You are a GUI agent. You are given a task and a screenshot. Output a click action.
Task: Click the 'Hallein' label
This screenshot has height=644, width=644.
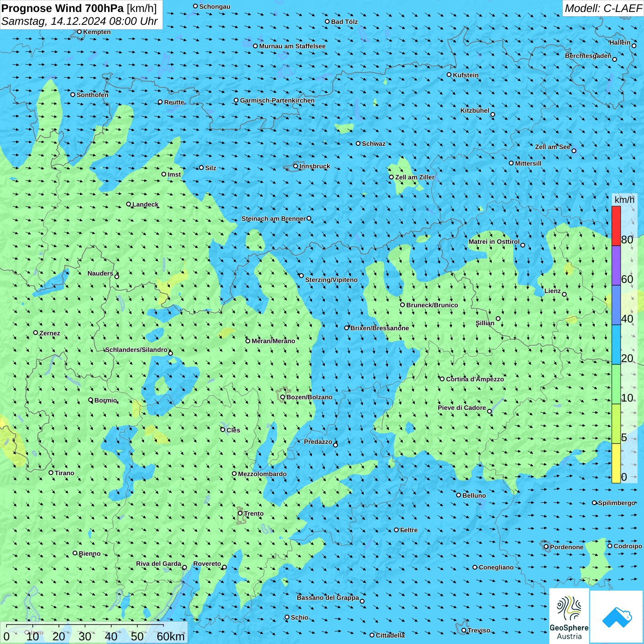[x=620, y=42]
